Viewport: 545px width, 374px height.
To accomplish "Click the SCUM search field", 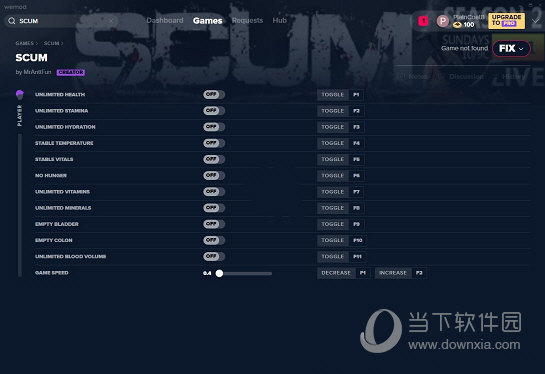I will click(61, 21).
